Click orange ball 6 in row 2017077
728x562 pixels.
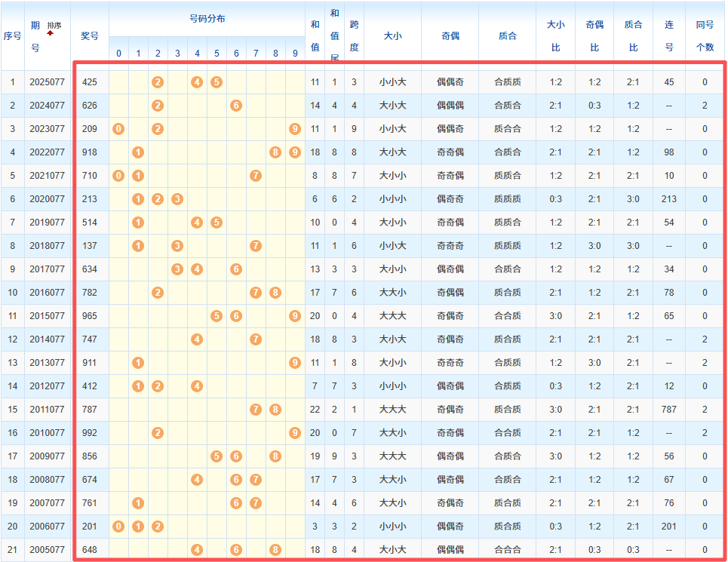236,269
